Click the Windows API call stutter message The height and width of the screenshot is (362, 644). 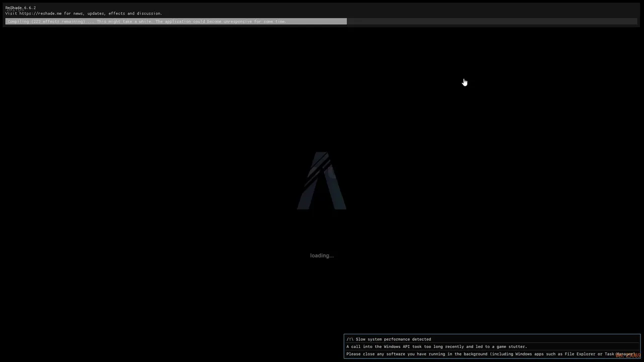pyautogui.click(x=437, y=346)
